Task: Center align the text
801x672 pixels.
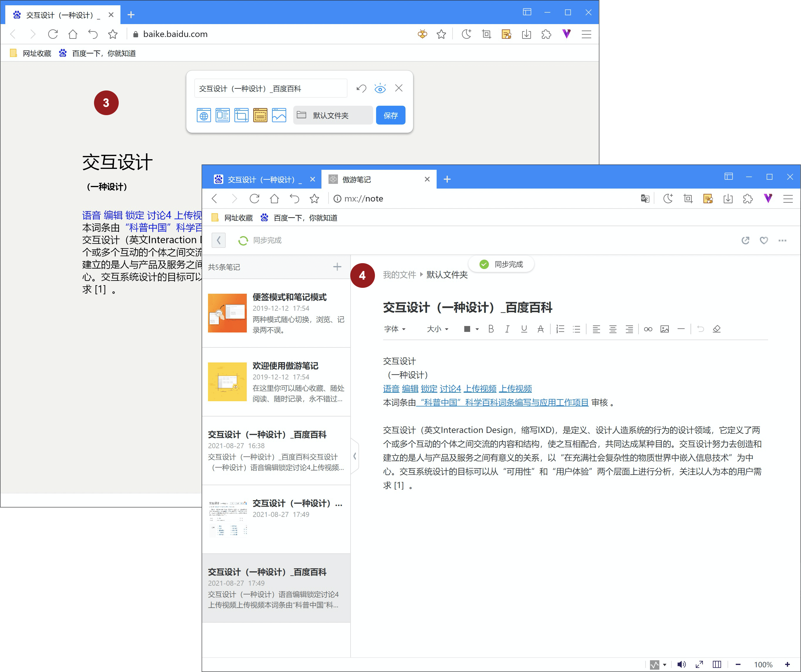Action: pos(613,329)
